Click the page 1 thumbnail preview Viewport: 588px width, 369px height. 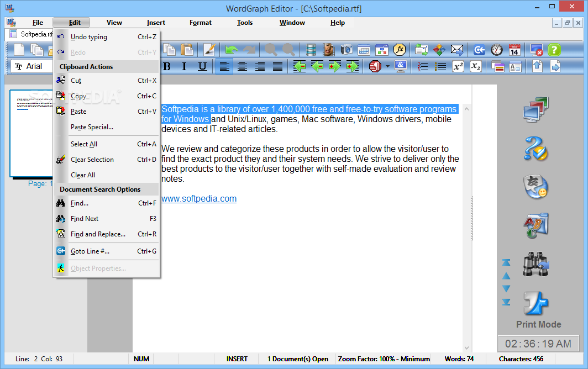pos(32,133)
